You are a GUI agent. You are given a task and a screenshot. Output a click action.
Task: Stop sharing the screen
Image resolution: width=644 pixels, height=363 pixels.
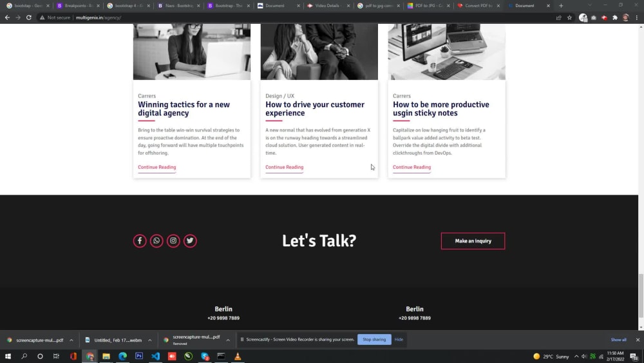point(374,340)
